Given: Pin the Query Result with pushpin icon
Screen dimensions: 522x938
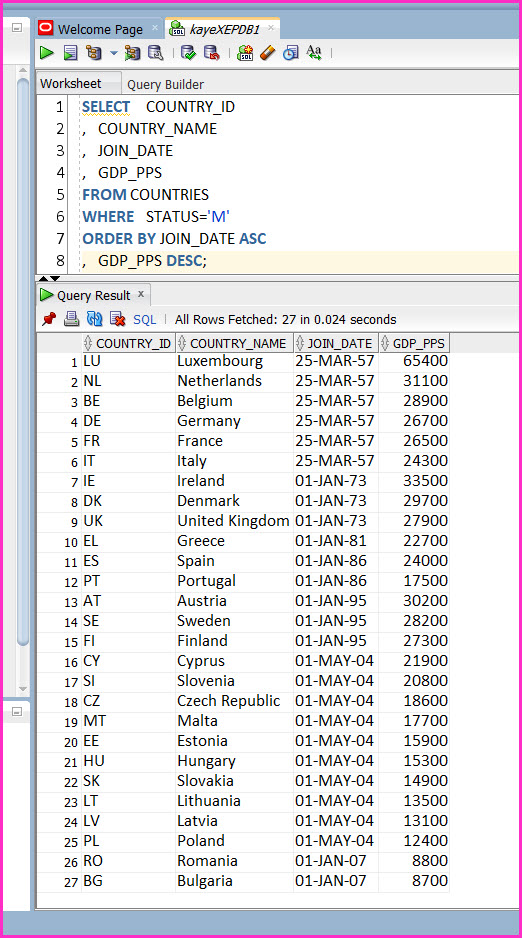Looking at the screenshot, I should [x=49, y=319].
